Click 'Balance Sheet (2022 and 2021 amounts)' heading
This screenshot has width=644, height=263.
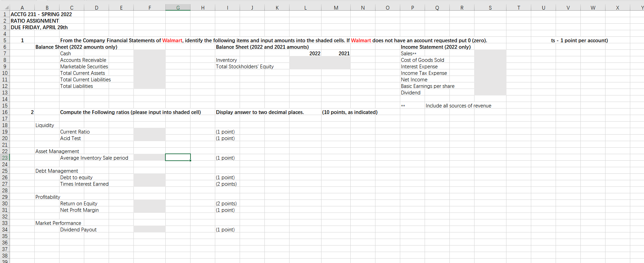pos(262,47)
